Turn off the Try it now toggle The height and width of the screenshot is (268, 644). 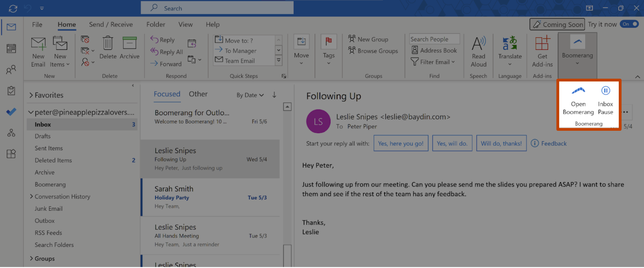coord(629,24)
